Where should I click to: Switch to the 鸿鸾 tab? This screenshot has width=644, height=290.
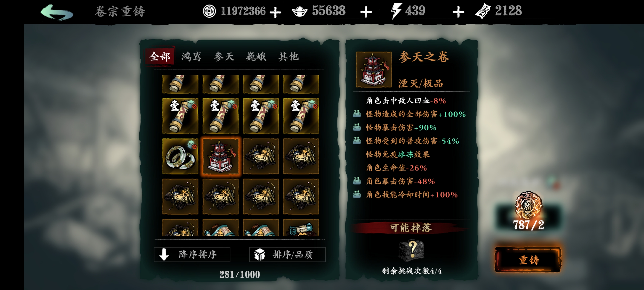(191, 57)
